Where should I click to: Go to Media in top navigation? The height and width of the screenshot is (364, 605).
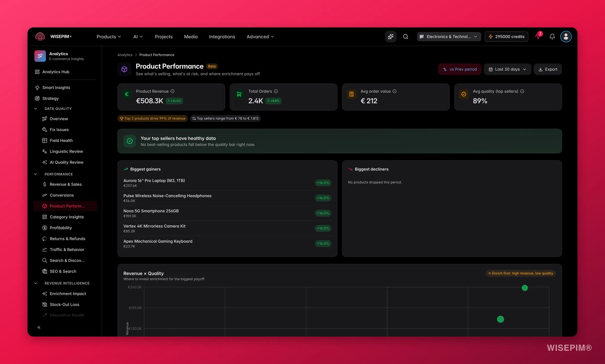191,37
